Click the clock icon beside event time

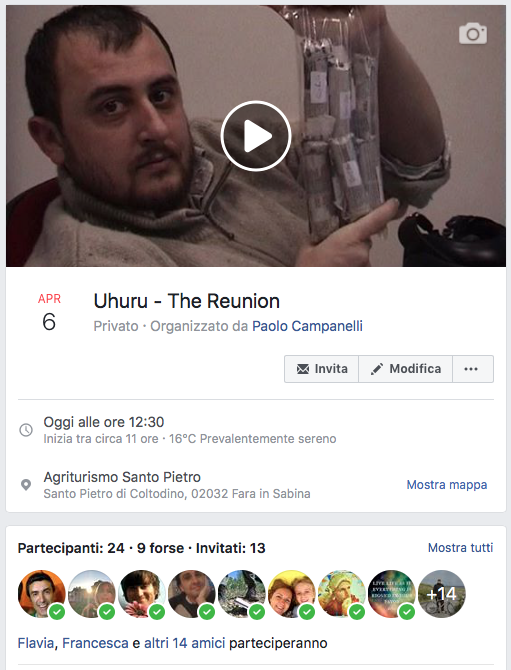[26, 430]
